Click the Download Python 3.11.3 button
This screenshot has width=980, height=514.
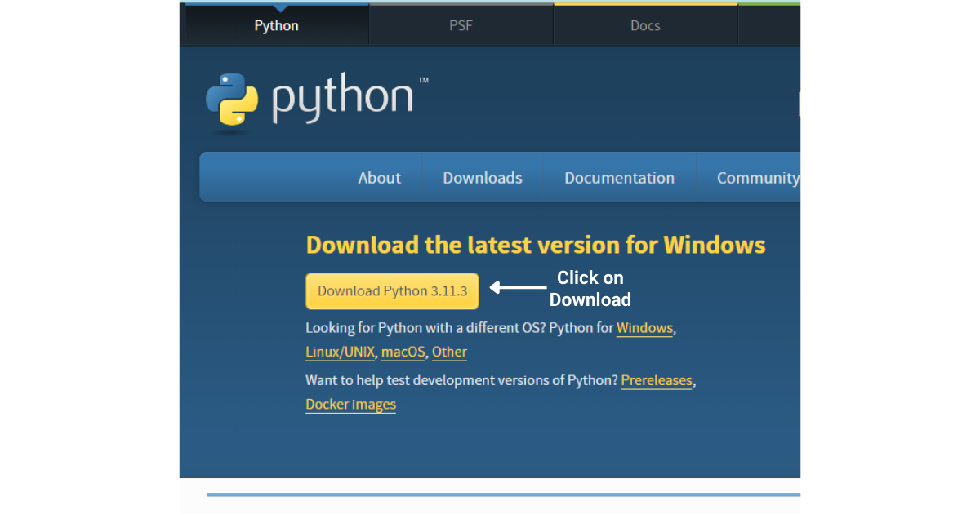tap(392, 291)
